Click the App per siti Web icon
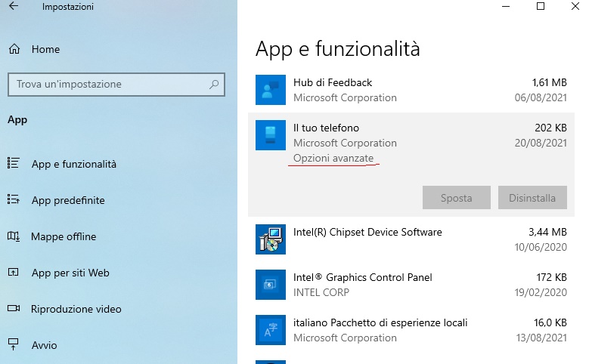The image size is (589, 364). tap(14, 272)
